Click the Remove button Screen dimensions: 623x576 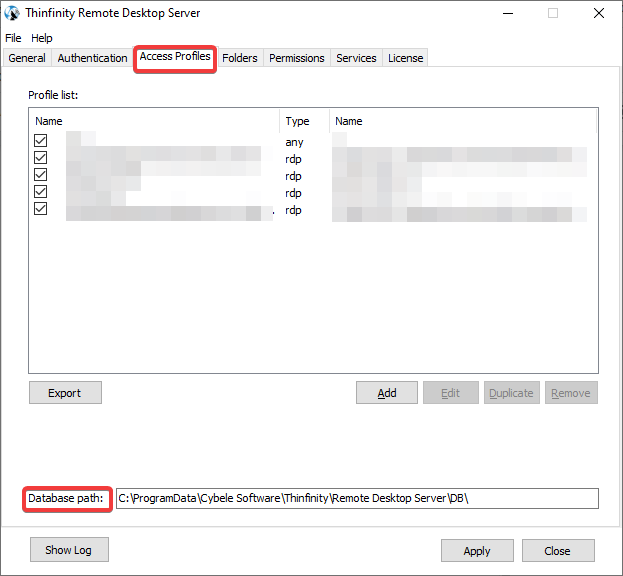click(x=571, y=393)
